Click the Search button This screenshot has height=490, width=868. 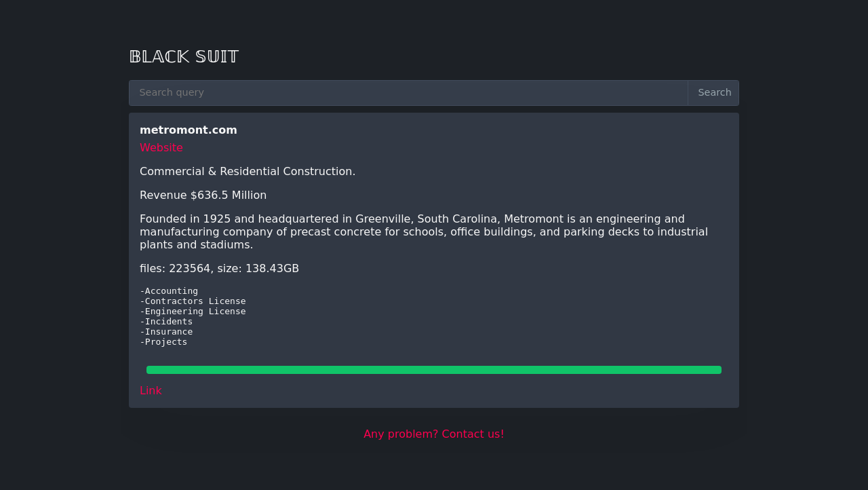(714, 93)
